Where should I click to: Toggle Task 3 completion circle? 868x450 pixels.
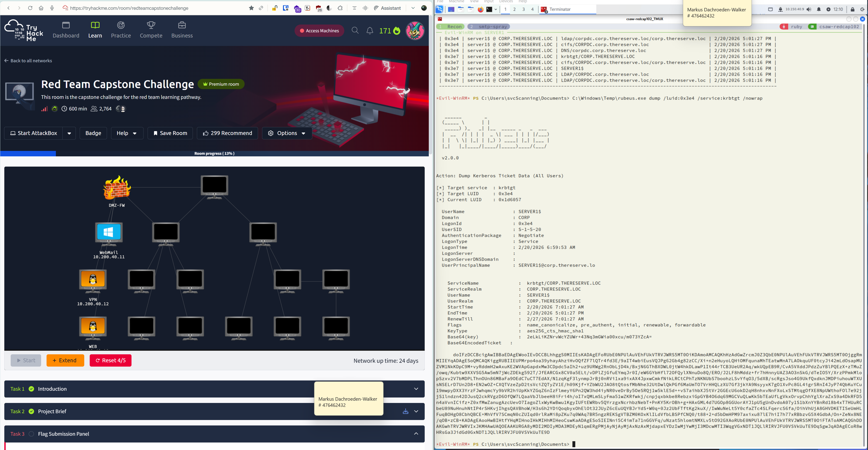click(31, 434)
